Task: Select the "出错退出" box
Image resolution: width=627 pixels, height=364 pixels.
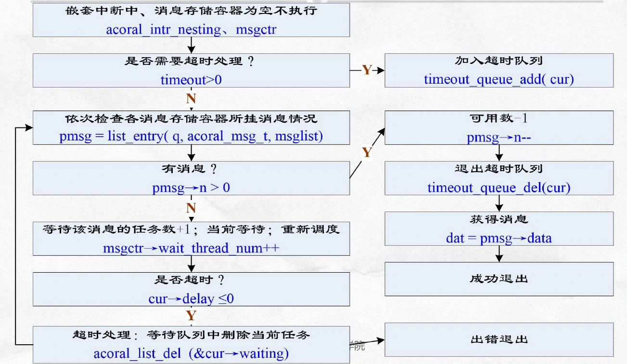Action: (499, 340)
